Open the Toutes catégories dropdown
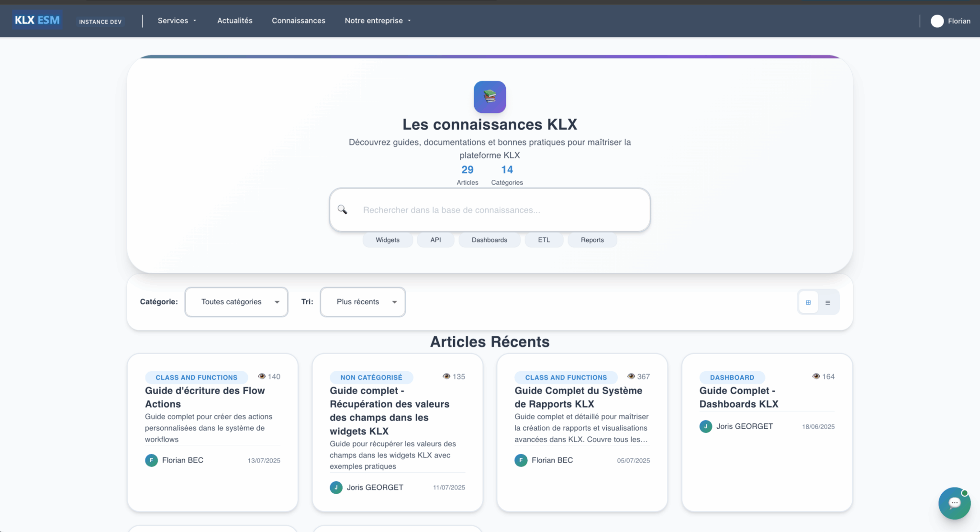The image size is (980, 532). point(236,302)
